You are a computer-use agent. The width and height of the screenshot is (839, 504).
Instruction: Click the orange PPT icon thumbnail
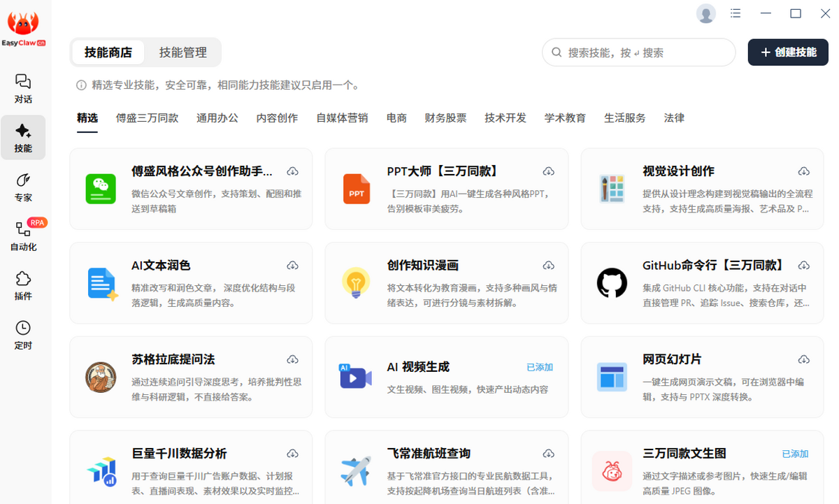coord(357,189)
